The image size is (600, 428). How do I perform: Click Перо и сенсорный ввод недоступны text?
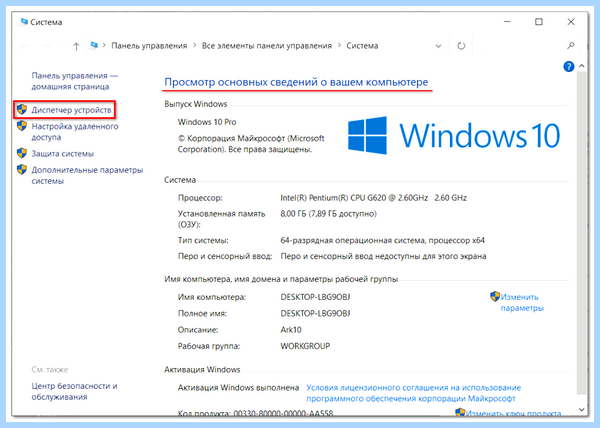click(x=383, y=256)
